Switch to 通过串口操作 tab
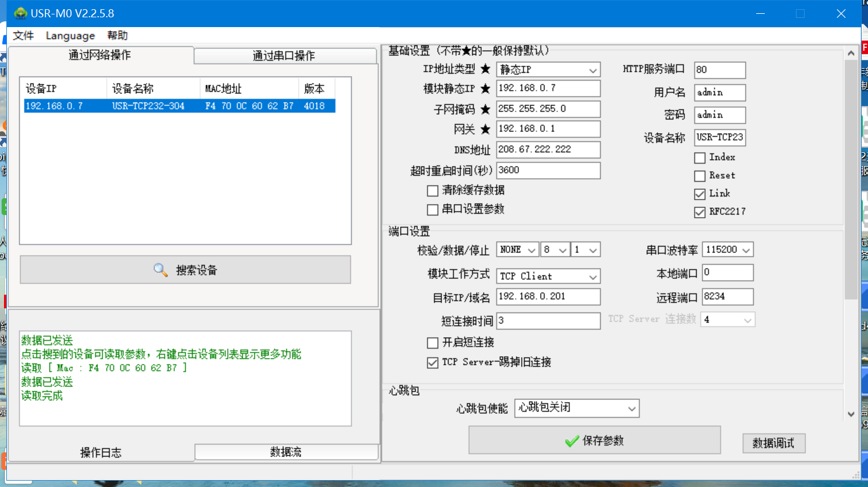868x487 pixels. pyautogui.click(x=284, y=56)
